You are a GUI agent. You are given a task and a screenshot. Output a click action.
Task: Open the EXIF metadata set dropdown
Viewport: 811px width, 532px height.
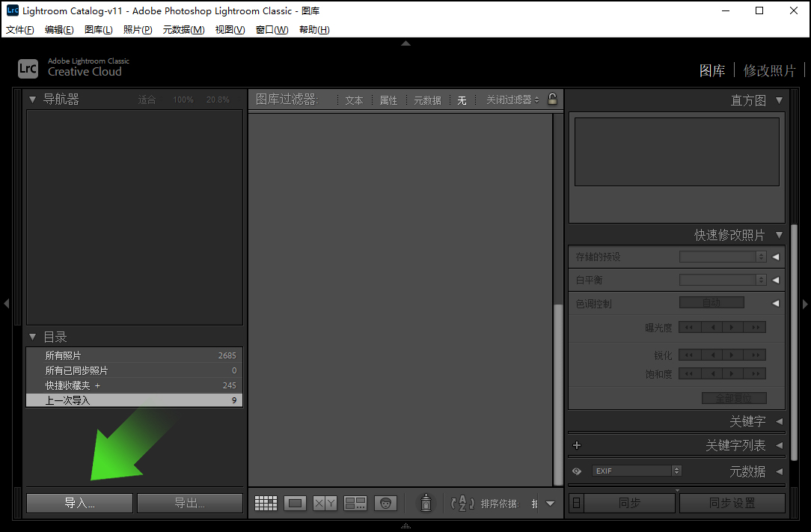[x=637, y=471]
